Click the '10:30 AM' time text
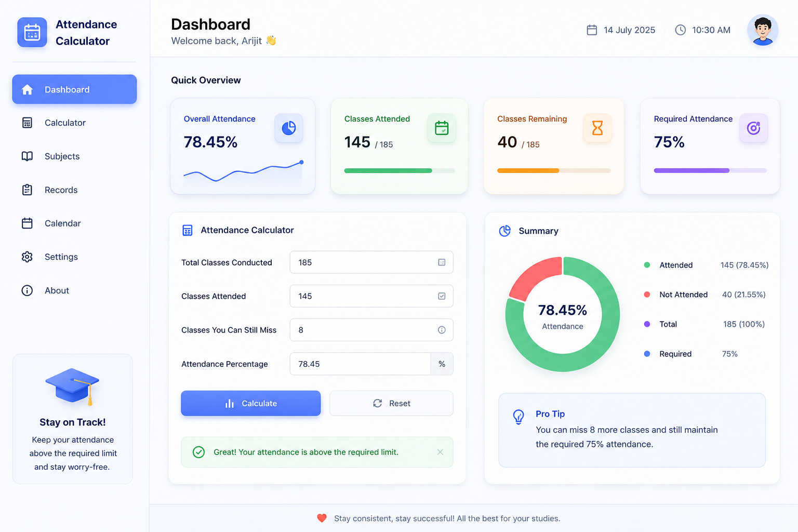798x532 pixels. point(711,30)
